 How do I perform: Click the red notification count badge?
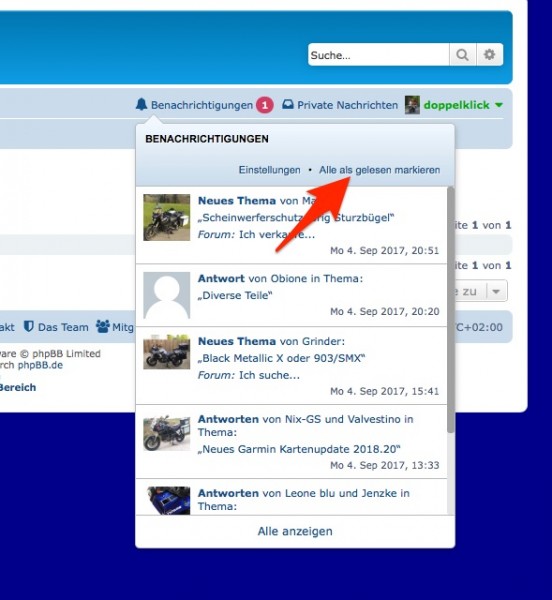click(x=265, y=105)
